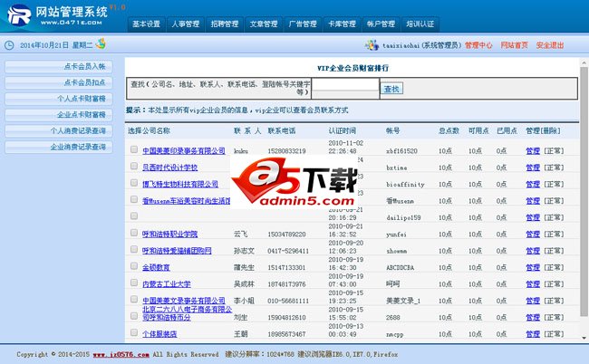Image resolution: width=589 pixels, height=364 pixels.
Task: Select the checkbox for 金硕教育
Action: [134, 265]
